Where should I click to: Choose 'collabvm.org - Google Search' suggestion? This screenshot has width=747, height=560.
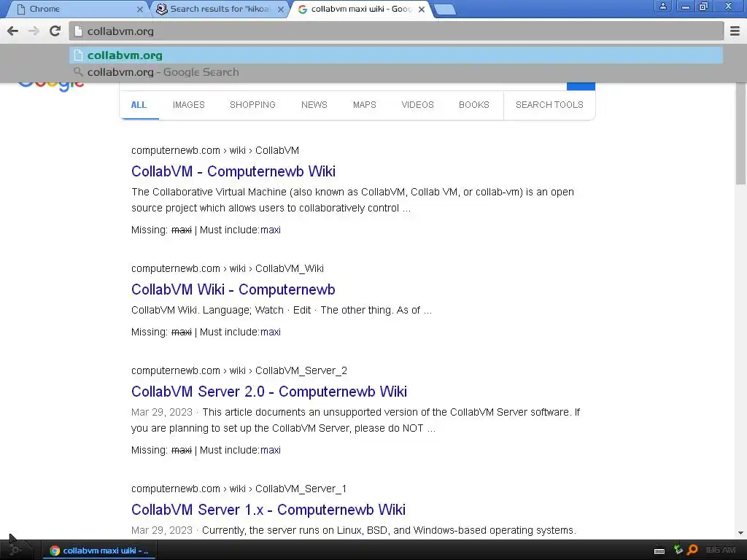pos(396,72)
